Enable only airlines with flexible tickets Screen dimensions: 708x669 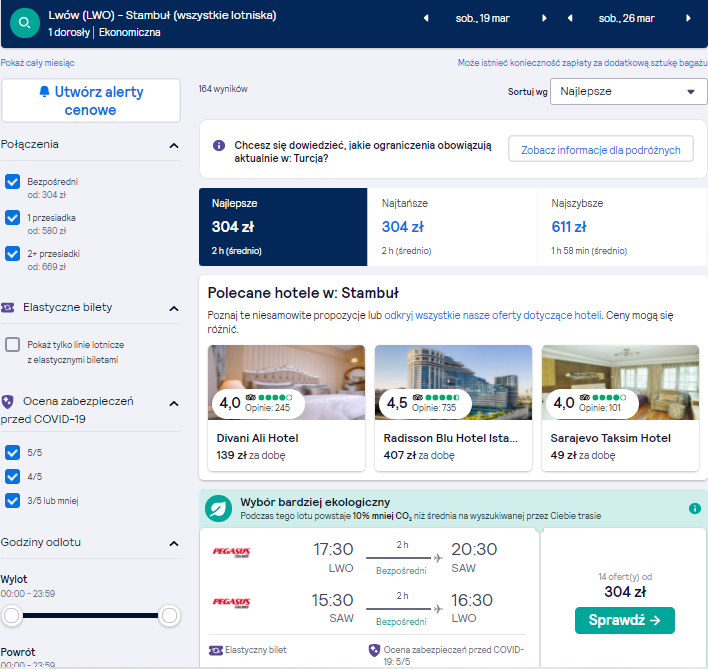pyautogui.click(x=13, y=345)
